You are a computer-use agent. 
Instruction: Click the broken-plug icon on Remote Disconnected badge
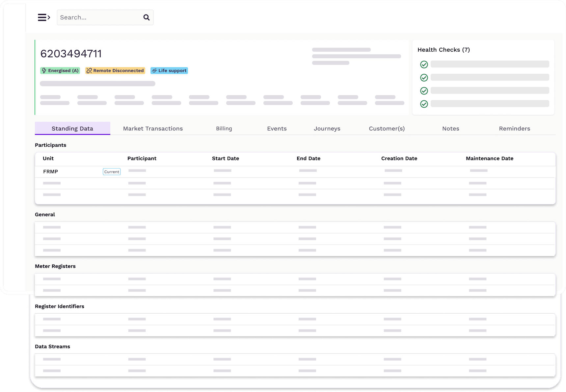pyautogui.click(x=89, y=70)
